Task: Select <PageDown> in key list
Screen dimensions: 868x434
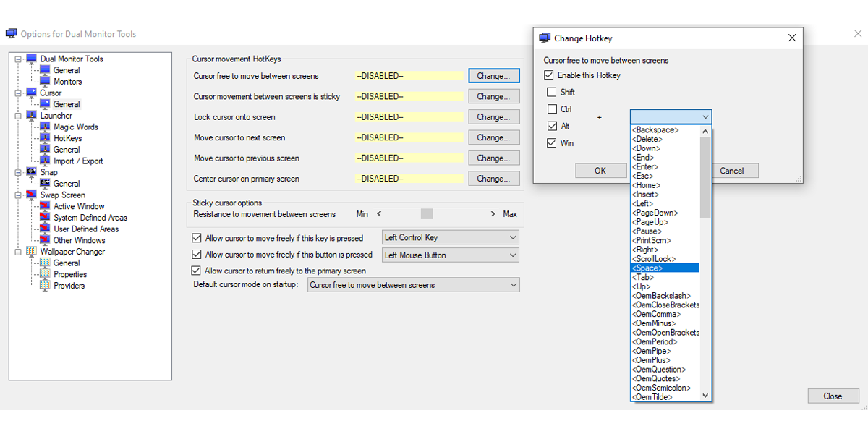Action: point(665,213)
